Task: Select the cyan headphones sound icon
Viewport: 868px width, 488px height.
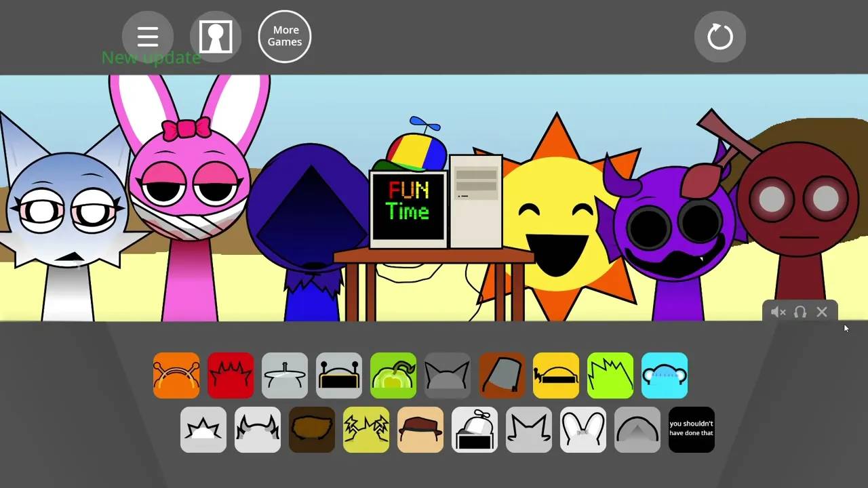Action: click(x=665, y=375)
